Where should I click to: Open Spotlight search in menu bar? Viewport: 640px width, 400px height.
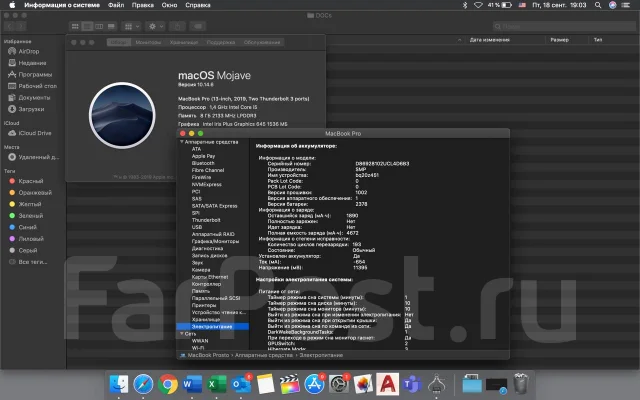tap(598, 5)
